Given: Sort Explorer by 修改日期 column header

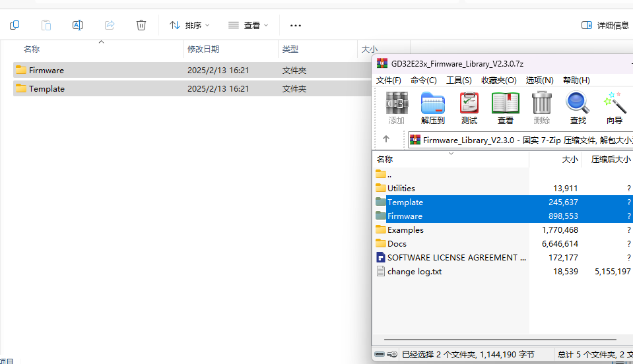Looking at the screenshot, I should pyautogui.click(x=203, y=49).
